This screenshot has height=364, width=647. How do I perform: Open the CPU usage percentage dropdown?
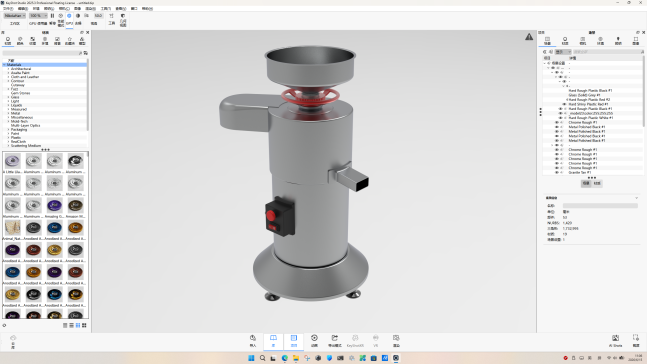point(38,16)
